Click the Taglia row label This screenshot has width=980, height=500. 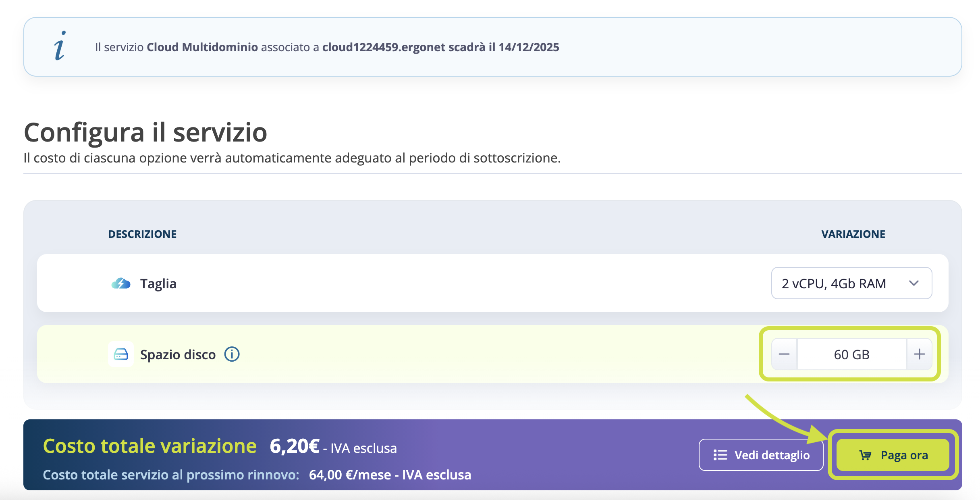pyautogui.click(x=158, y=283)
